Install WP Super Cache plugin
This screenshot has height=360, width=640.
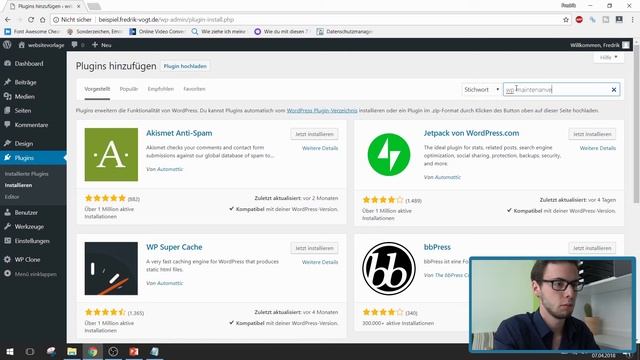pyautogui.click(x=314, y=248)
